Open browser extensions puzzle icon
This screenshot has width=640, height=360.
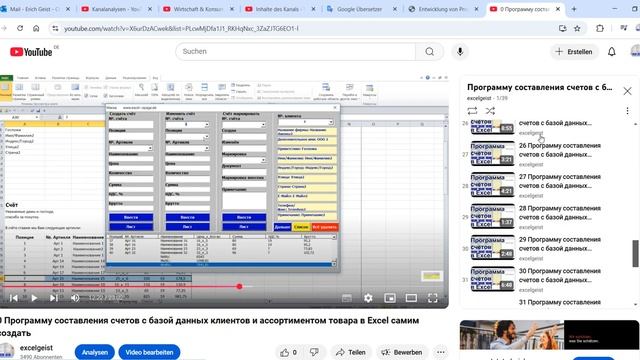coord(600,28)
